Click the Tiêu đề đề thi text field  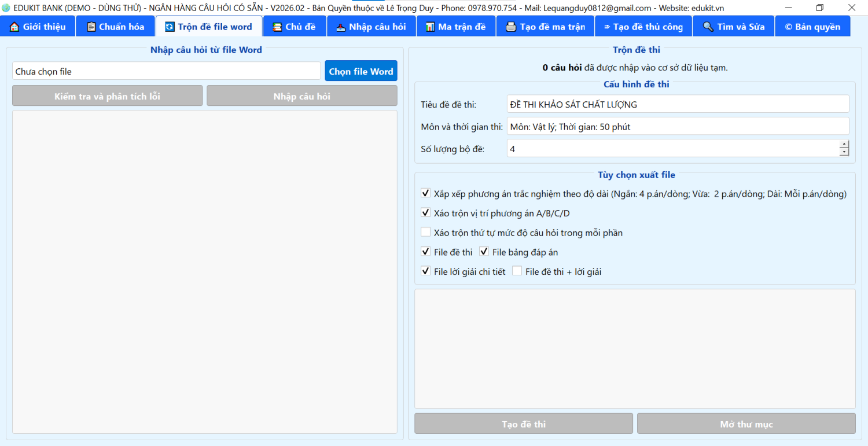point(677,104)
